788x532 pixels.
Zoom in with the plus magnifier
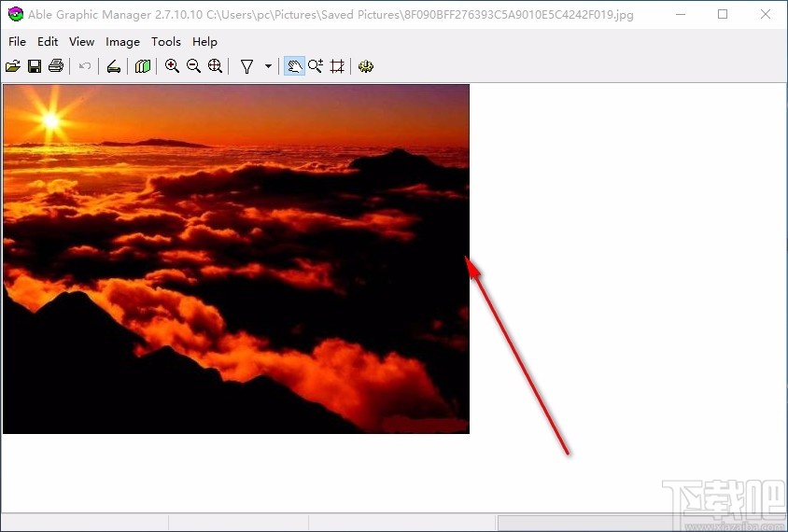click(172, 66)
